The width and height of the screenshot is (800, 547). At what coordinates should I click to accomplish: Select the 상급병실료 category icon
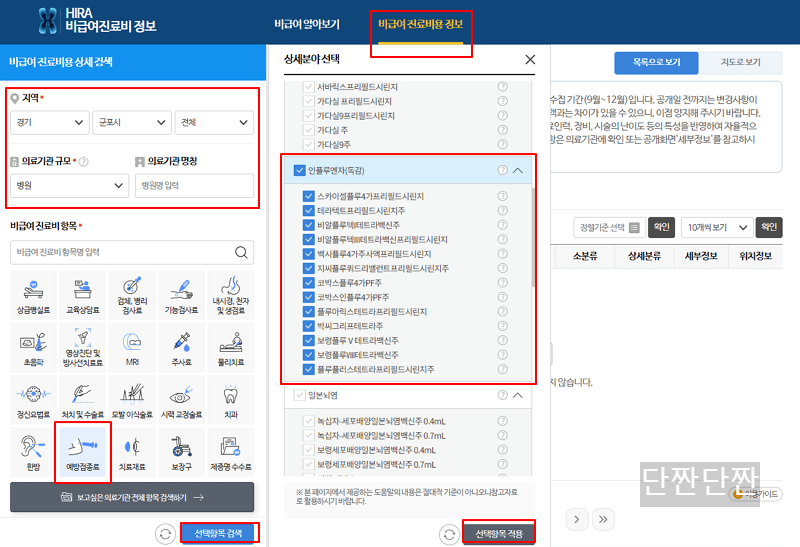[33, 295]
